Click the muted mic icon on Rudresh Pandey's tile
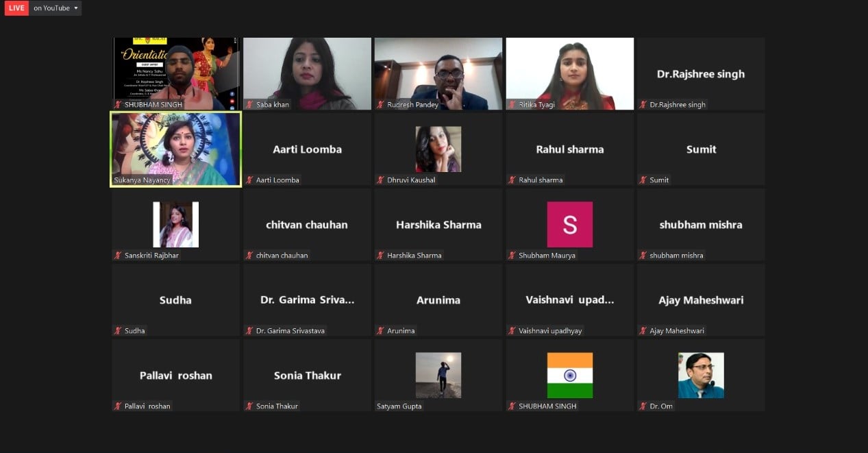Screen dimensions: 868x453 pos(380,105)
